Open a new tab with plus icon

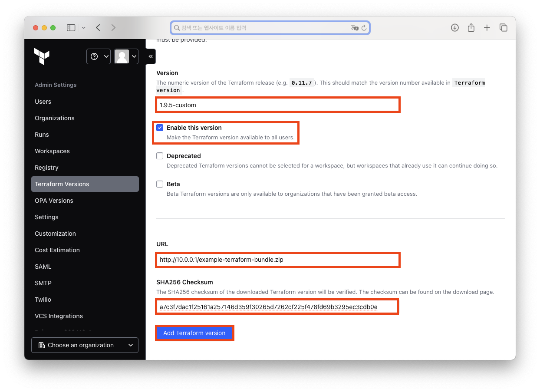(x=487, y=28)
